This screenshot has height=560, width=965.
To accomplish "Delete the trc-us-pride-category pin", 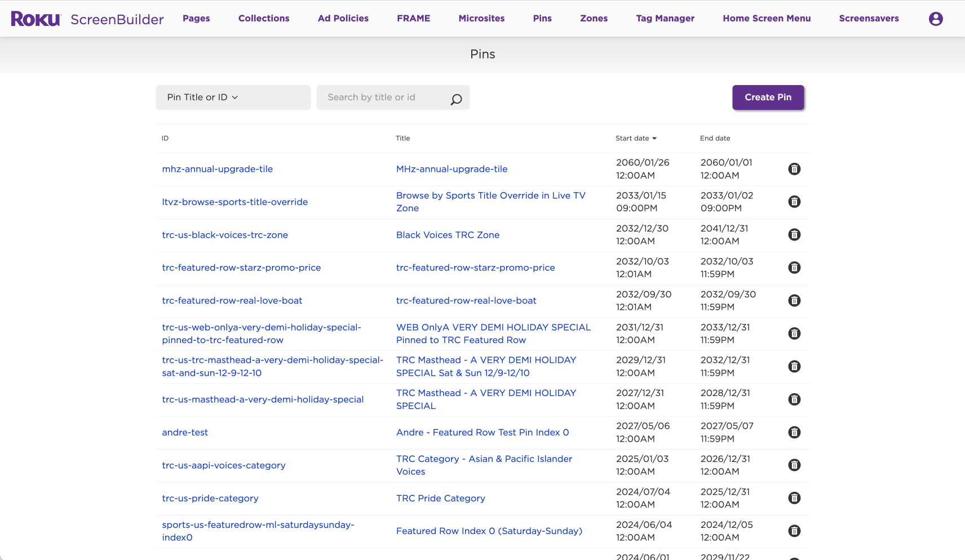I will point(794,498).
